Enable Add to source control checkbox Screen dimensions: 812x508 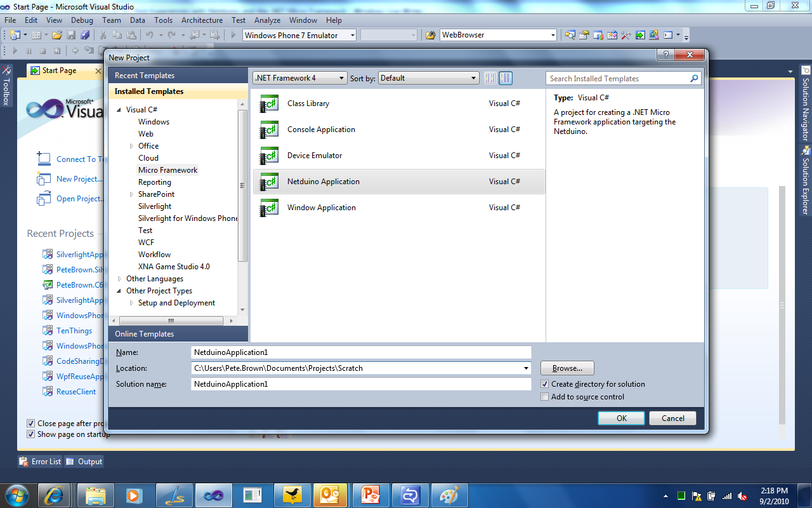click(x=544, y=397)
